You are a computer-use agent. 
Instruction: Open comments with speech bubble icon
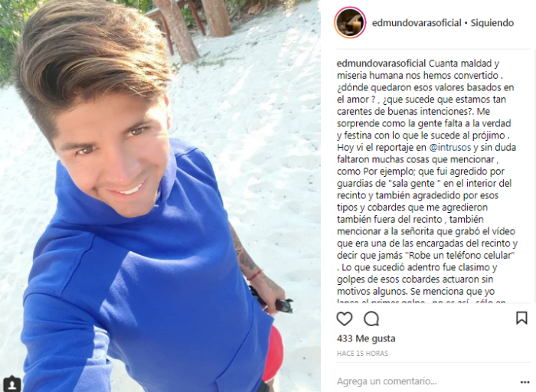[371, 318]
